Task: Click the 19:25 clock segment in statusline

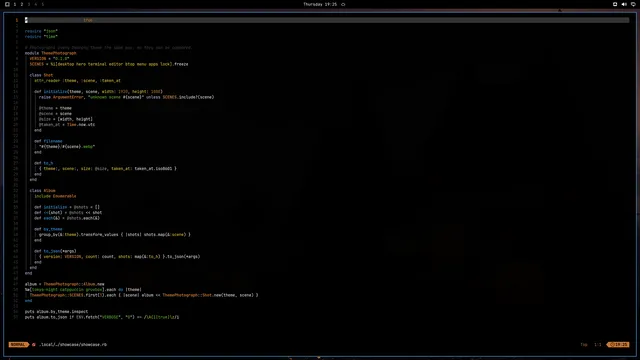Action: pos(619,344)
